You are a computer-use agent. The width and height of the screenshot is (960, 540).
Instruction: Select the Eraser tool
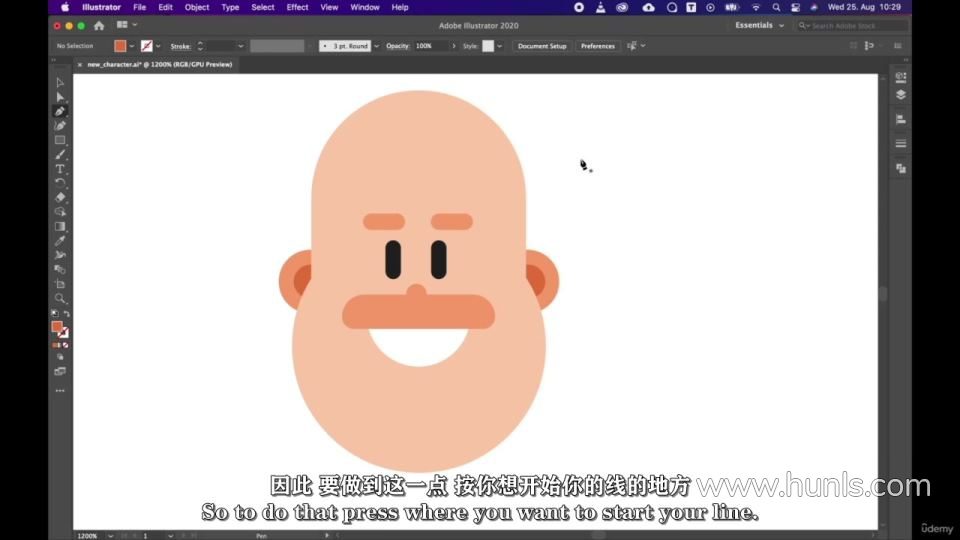(60, 197)
